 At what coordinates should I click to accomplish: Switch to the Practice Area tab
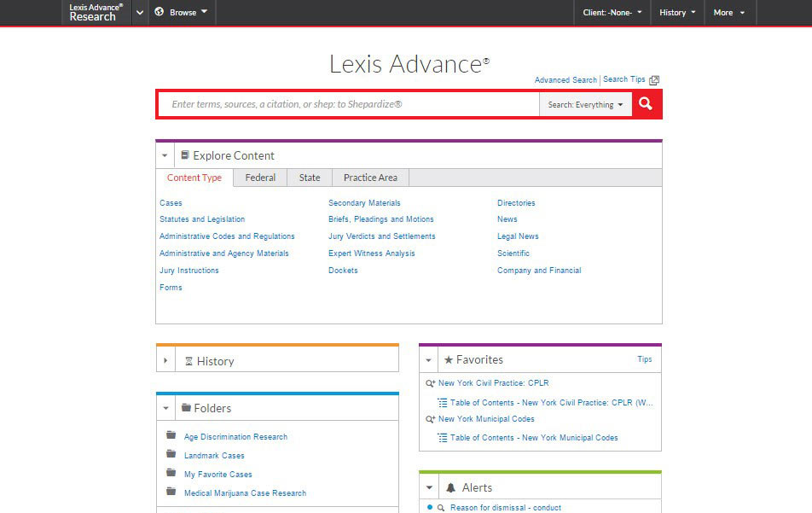370,178
